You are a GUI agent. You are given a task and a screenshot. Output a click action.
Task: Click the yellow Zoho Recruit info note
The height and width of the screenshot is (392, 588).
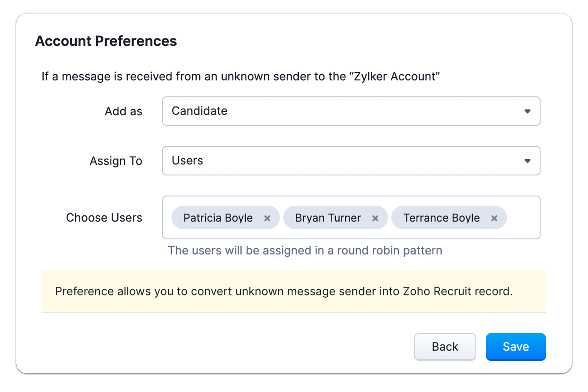point(284,291)
